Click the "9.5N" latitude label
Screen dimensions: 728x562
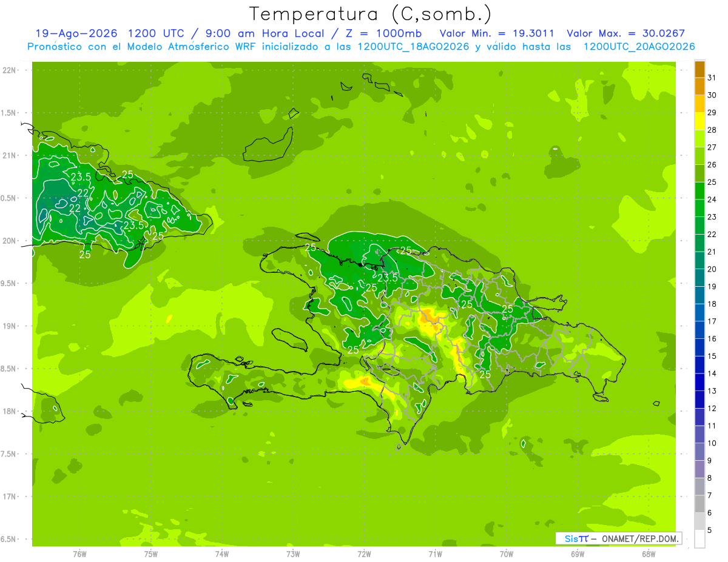9,284
